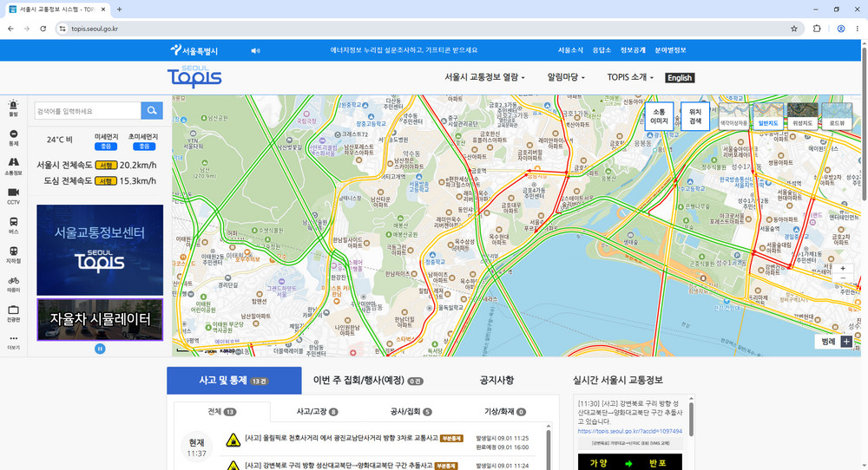This screenshot has width=868, height=470.
Task: Click the 서울시 전체속도 20.2km/h value
Action: tap(138, 166)
